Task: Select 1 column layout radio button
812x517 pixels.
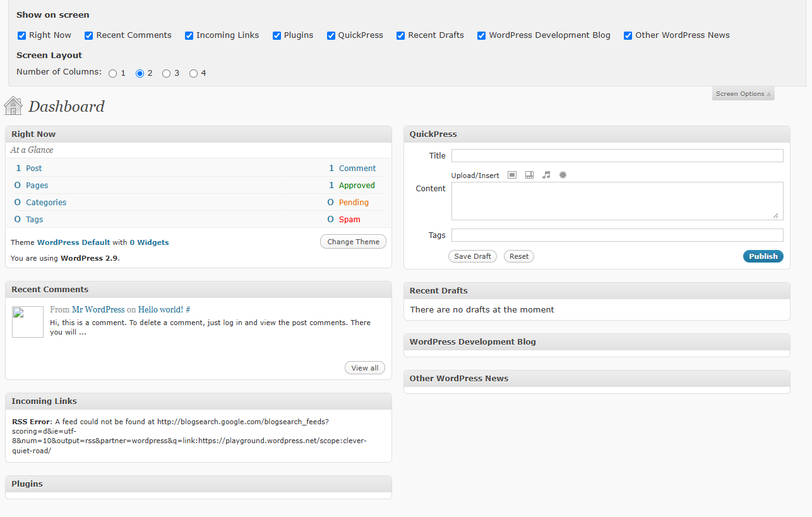Action: pyautogui.click(x=112, y=73)
